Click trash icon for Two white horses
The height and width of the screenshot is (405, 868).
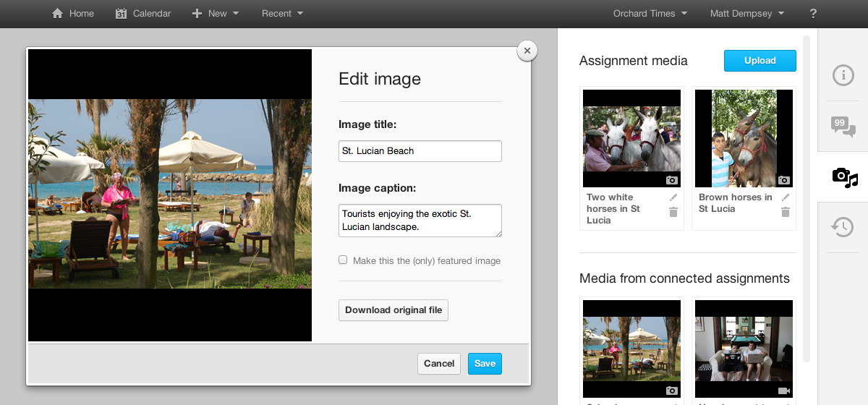673,212
